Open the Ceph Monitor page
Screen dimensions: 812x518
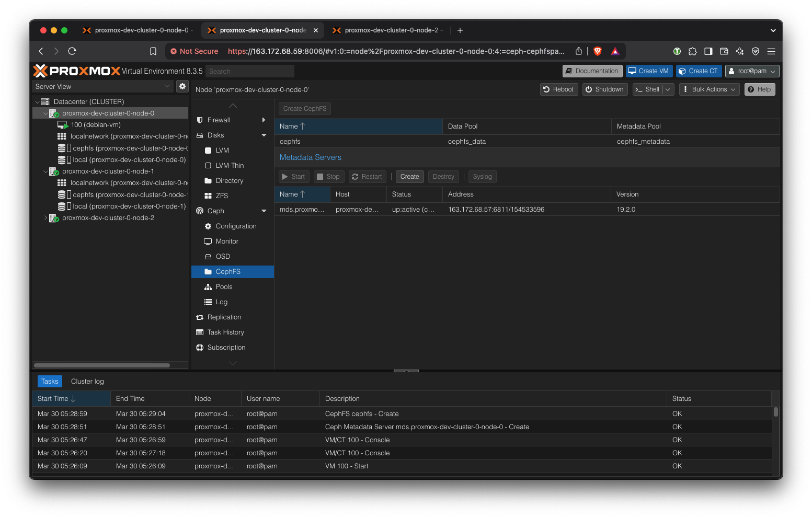(x=227, y=241)
